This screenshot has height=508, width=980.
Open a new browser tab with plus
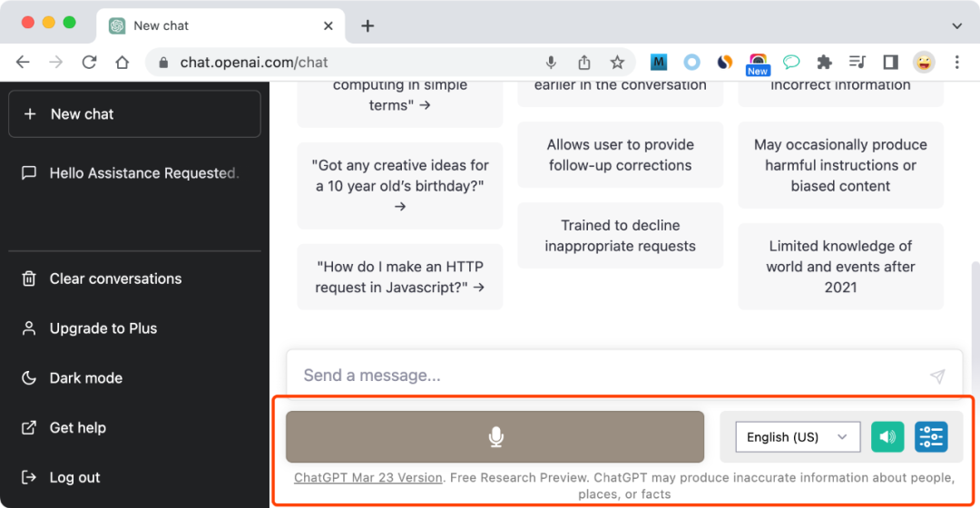point(367,25)
